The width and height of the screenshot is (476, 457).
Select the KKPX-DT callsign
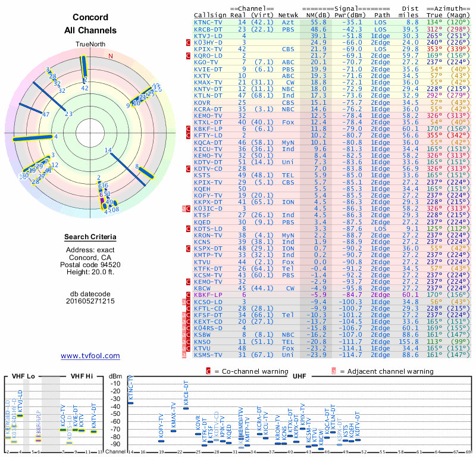pyautogui.click(x=208, y=202)
